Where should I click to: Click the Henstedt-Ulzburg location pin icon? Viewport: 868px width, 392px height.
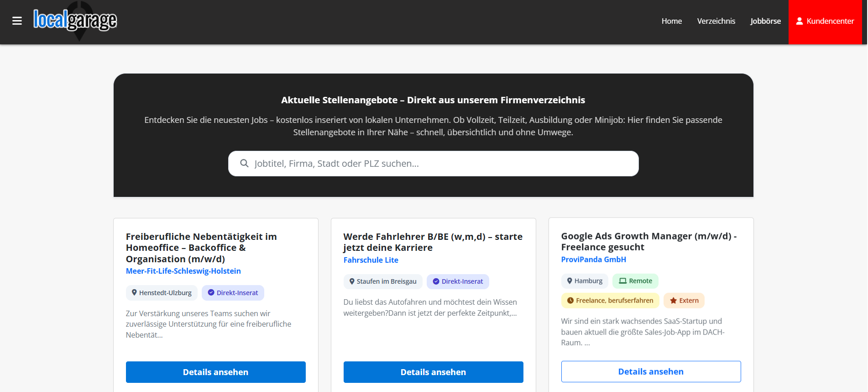pyautogui.click(x=134, y=293)
